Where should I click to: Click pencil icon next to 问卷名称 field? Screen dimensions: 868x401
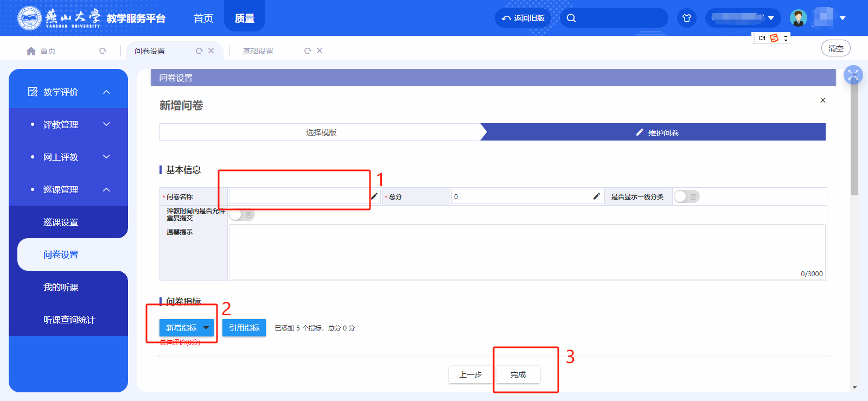374,196
